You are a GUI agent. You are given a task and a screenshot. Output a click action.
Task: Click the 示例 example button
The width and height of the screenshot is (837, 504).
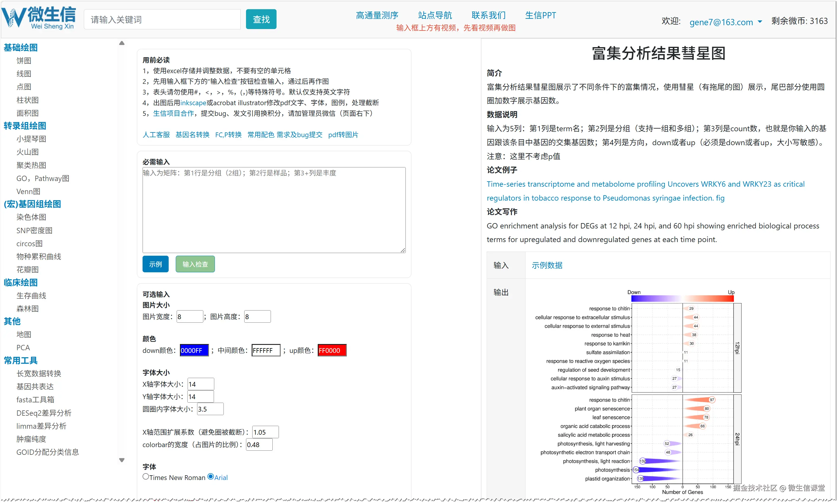155,264
